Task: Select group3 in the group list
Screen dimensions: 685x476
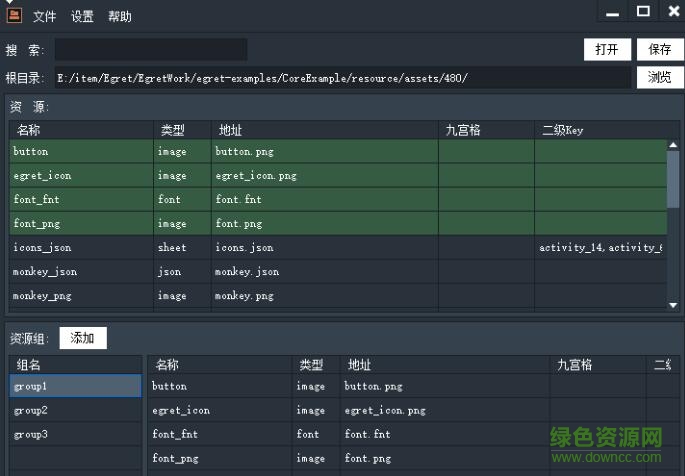Action: 31,434
